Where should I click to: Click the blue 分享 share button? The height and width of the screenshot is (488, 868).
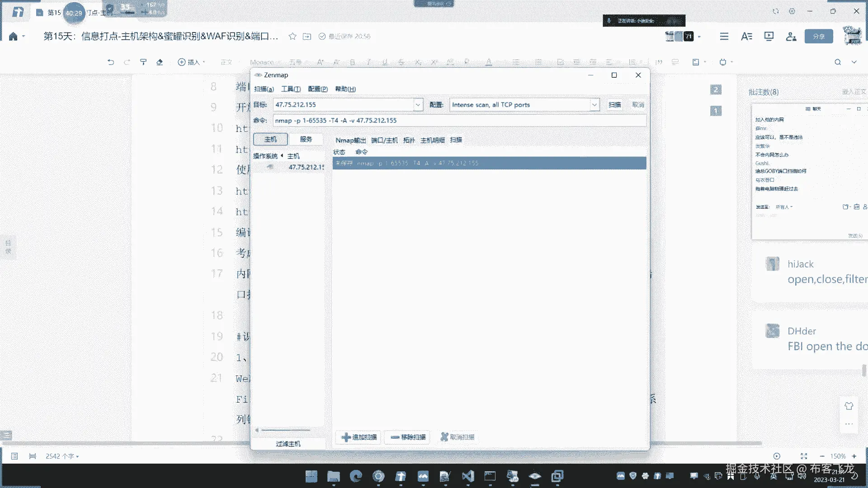pos(818,36)
